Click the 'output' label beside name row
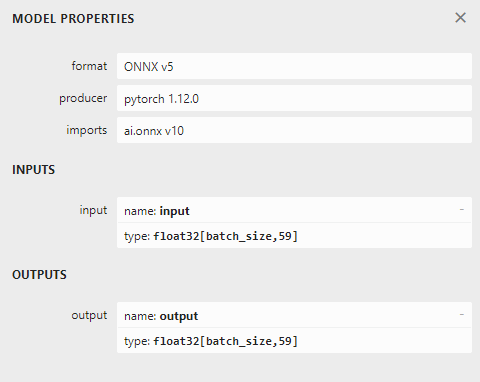480x382 pixels. pyautogui.click(x=89, y=315)
